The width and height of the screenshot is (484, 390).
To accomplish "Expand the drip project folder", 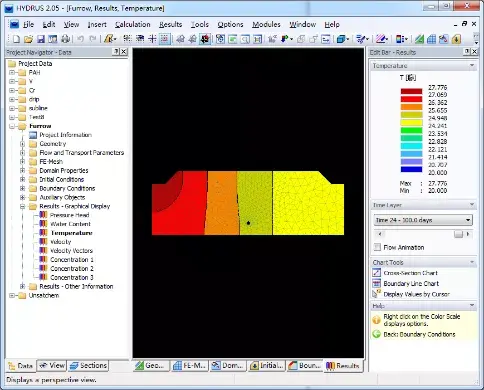I will (12, 99).
